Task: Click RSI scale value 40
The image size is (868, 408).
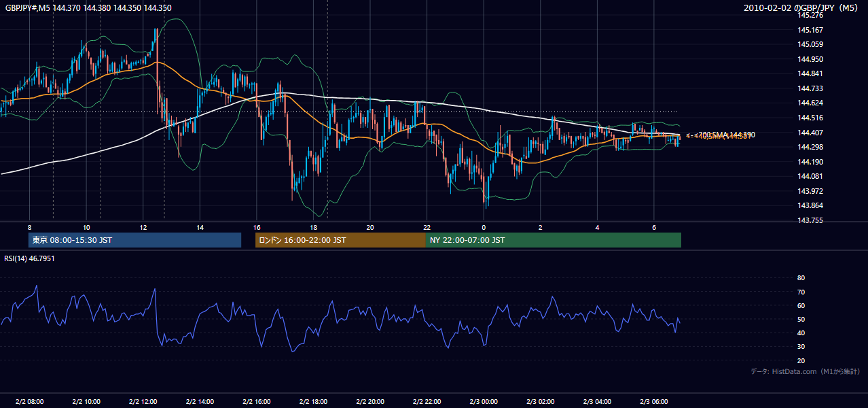Action: click(801, 333)
